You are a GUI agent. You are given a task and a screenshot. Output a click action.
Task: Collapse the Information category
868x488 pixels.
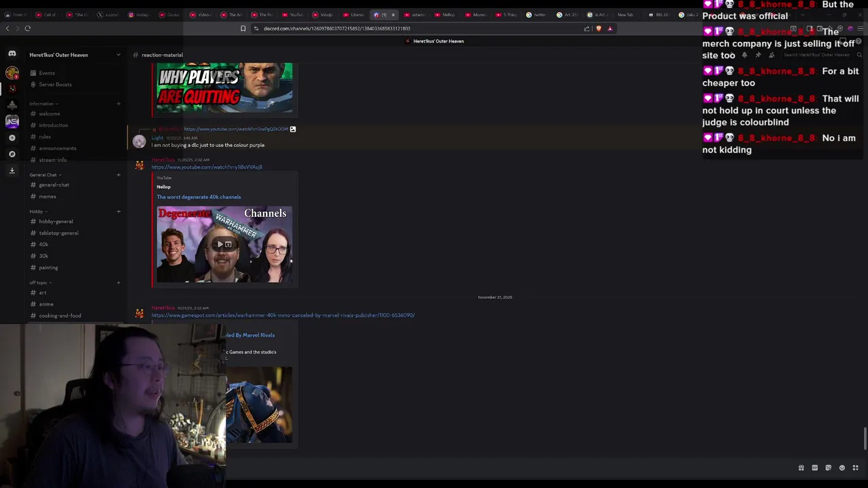pos(43,104)
